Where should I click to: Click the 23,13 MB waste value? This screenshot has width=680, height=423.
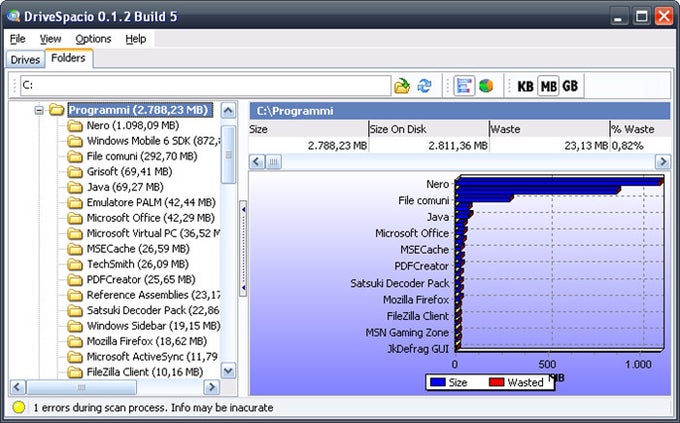[x=586, y=146]
